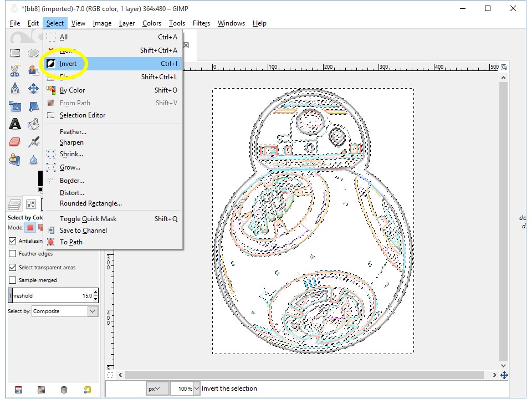This screenshot has height=399, width=532.
Task: Click the black foreground color swatch
Action: [x=40, y=179]
